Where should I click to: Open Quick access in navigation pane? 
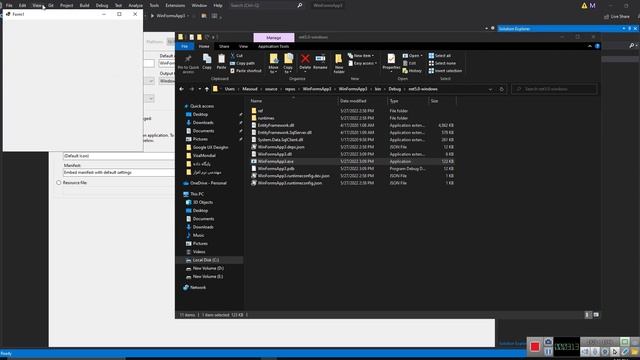pyautogui.click(x=202, y=106)
